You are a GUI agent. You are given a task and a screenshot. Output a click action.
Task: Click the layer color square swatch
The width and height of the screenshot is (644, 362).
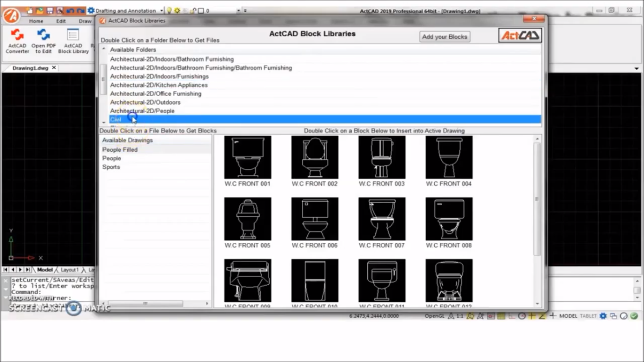coord(200,10)
